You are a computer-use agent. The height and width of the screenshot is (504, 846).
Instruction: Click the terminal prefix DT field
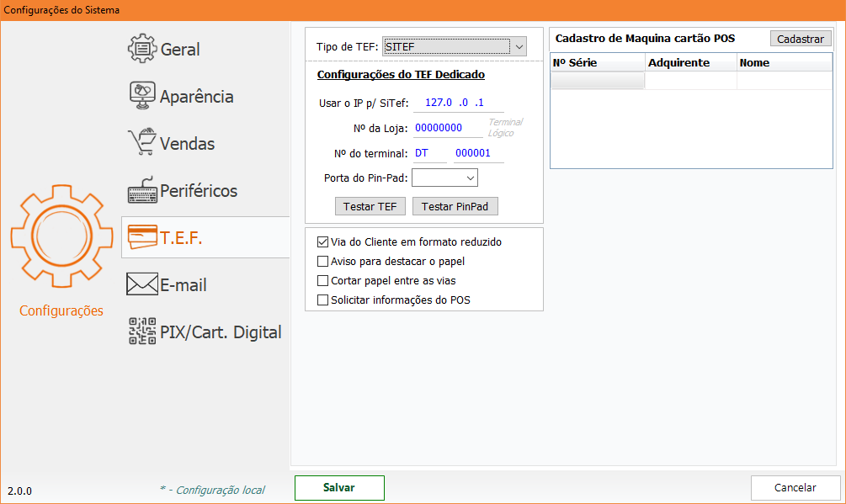(429, 153)
